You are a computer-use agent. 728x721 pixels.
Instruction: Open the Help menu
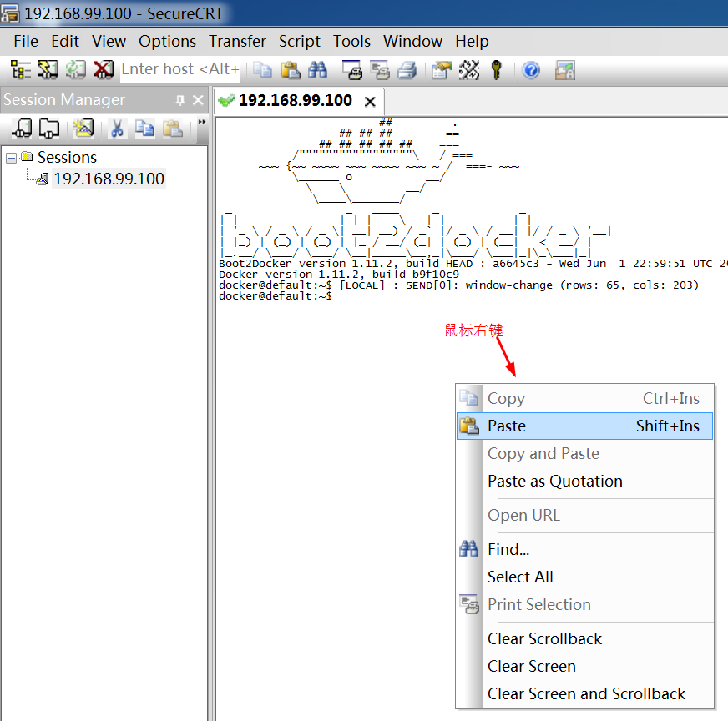click(x=472, y=42)
